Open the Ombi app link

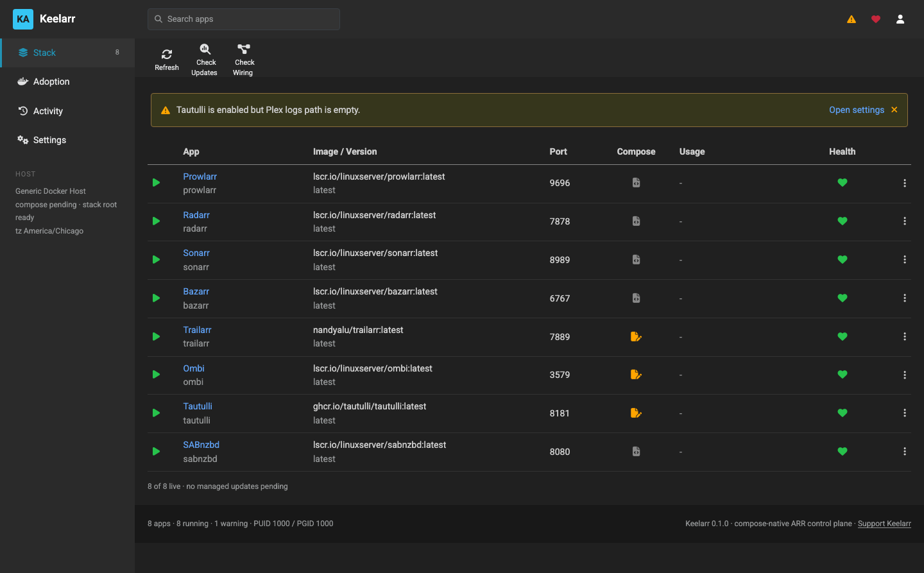click(194, 368)
